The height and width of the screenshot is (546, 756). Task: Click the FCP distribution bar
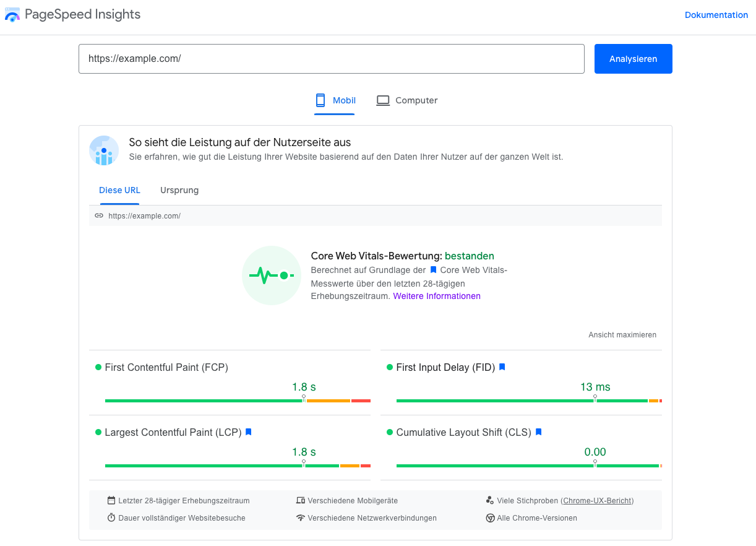tap(238, 401)
